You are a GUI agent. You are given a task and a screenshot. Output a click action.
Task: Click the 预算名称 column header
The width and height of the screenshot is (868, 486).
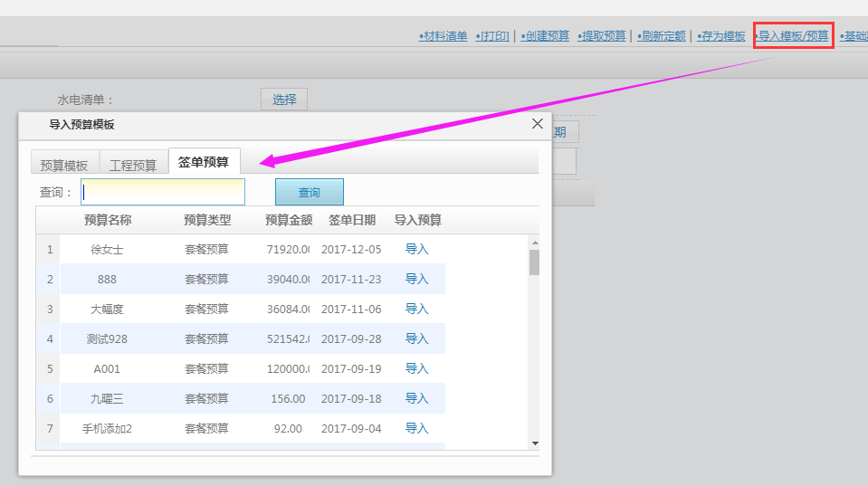108,220
